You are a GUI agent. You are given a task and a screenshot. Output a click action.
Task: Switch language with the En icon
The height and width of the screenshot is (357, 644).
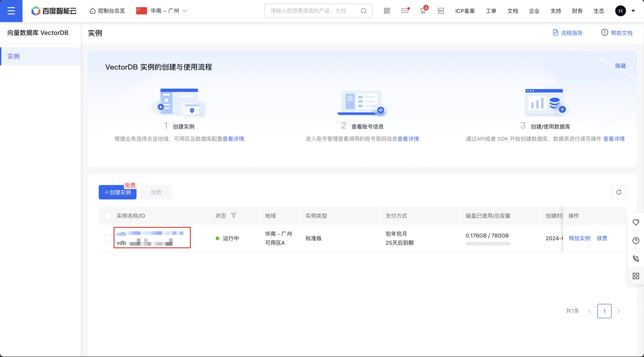point(441,11)
